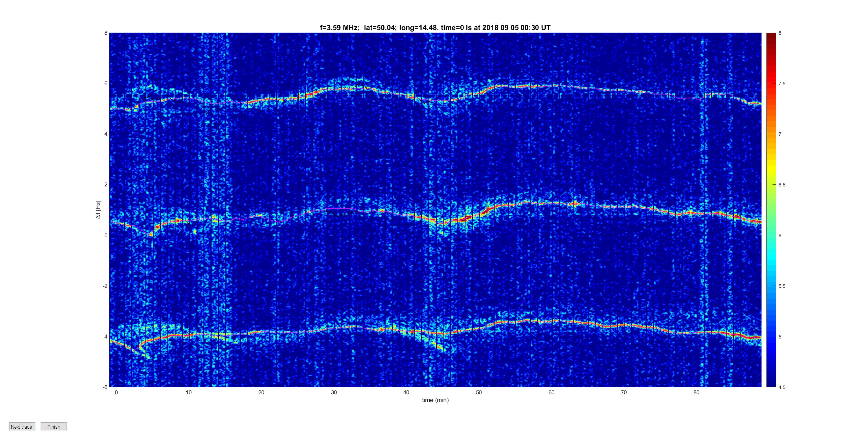This screenshot has height=435, width=868.
Task: Click the colorbar near the 7 tick
Action: coord(771,134)
